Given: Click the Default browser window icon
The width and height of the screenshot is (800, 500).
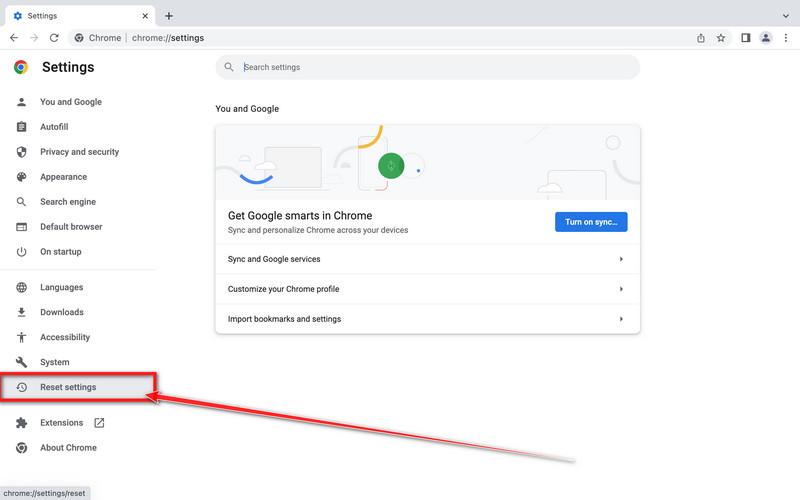Looking at the screenshot, I should point(21,227).
